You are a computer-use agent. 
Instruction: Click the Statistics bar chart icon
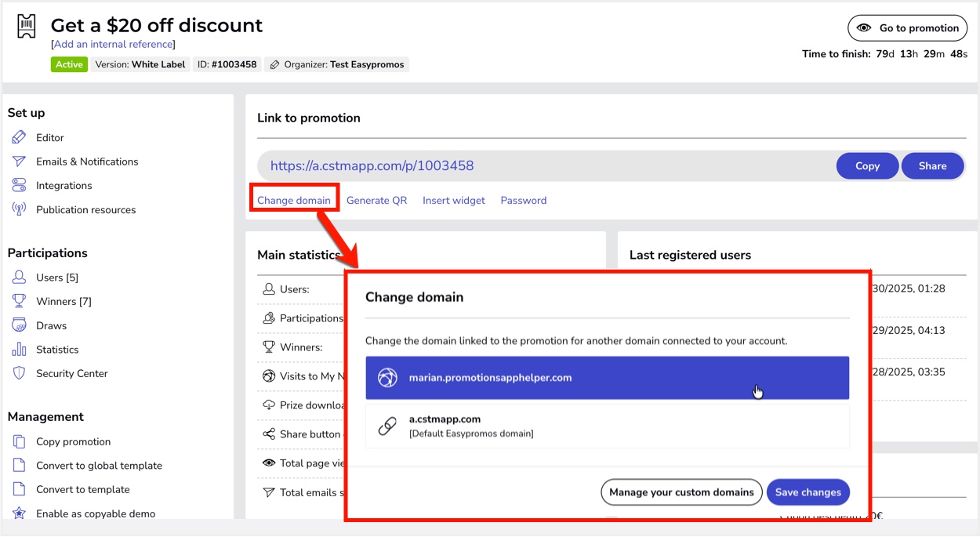20,350
